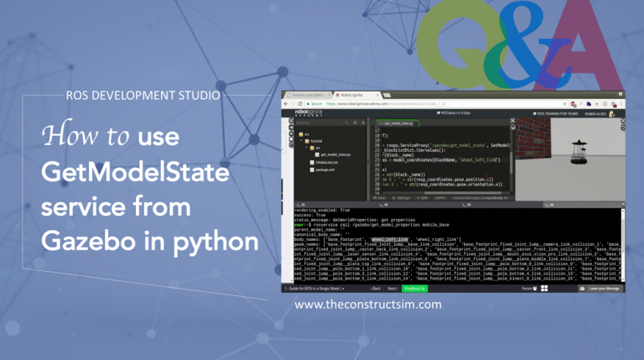Click code line 23 in editor
The width and height of the screenshot is (644, 360).
click(442, 160)
